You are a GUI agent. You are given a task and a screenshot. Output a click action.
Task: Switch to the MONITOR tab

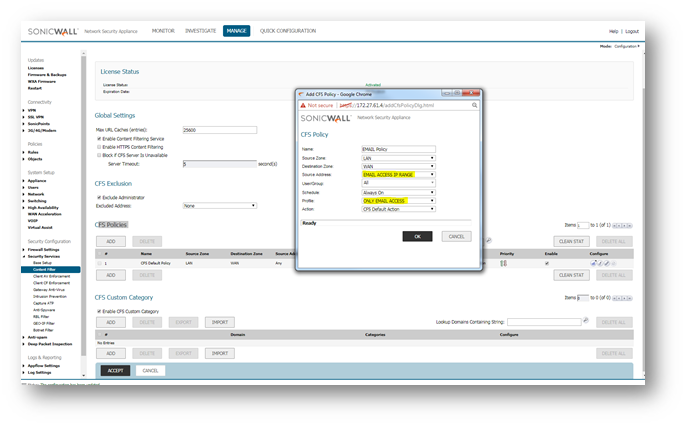(162, 31)
